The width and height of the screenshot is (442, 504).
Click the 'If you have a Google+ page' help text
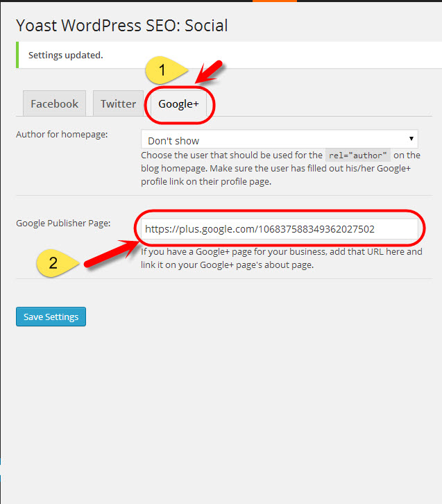282,258
